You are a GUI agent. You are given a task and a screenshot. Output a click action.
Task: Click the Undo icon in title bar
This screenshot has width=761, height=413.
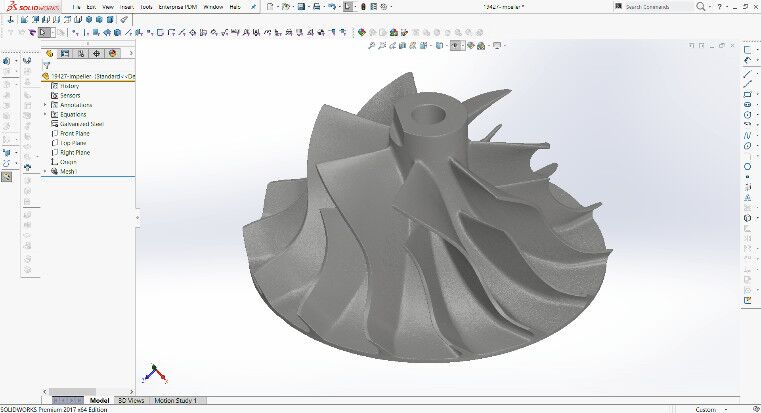(x=332, y=7)
